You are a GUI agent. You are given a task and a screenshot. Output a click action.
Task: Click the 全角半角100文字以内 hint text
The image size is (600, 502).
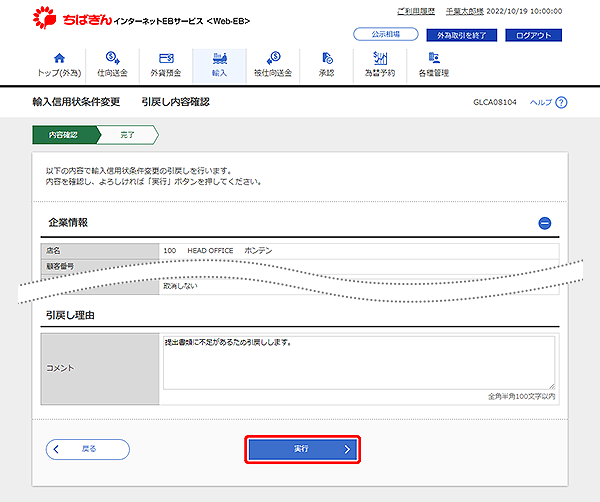[522, 396]
